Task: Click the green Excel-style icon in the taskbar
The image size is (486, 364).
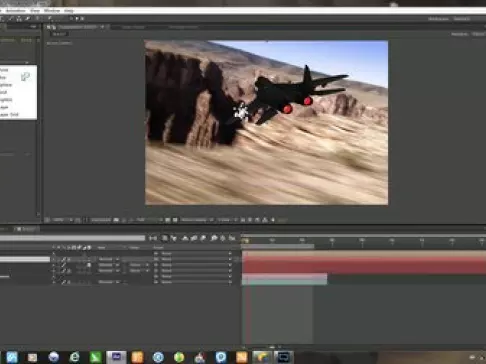Action: click(x=95, y=357)
